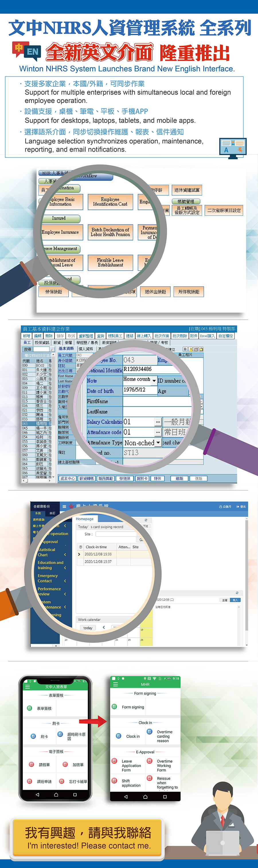The height and width of the screenshot is (868, 258).
Task: Open Flexible Leave Establishment workflow box
Action: coord(110,263)
